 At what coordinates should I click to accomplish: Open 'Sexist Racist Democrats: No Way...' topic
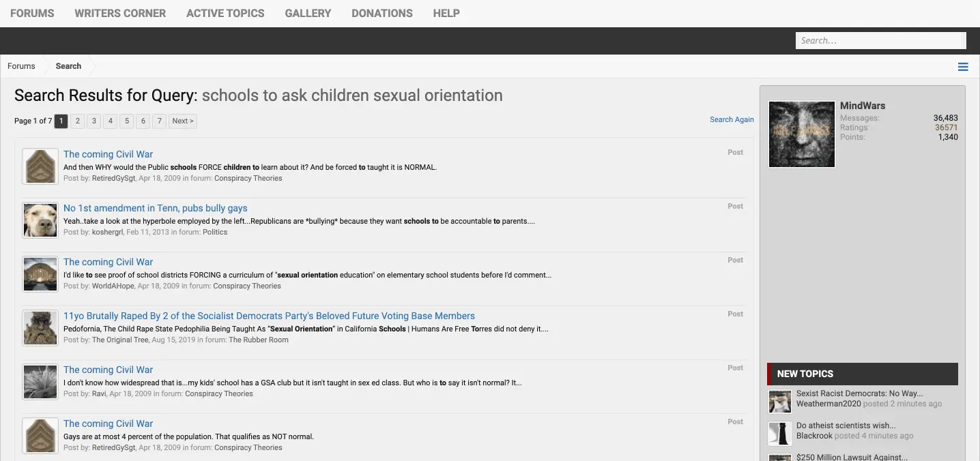coord(859,393)
